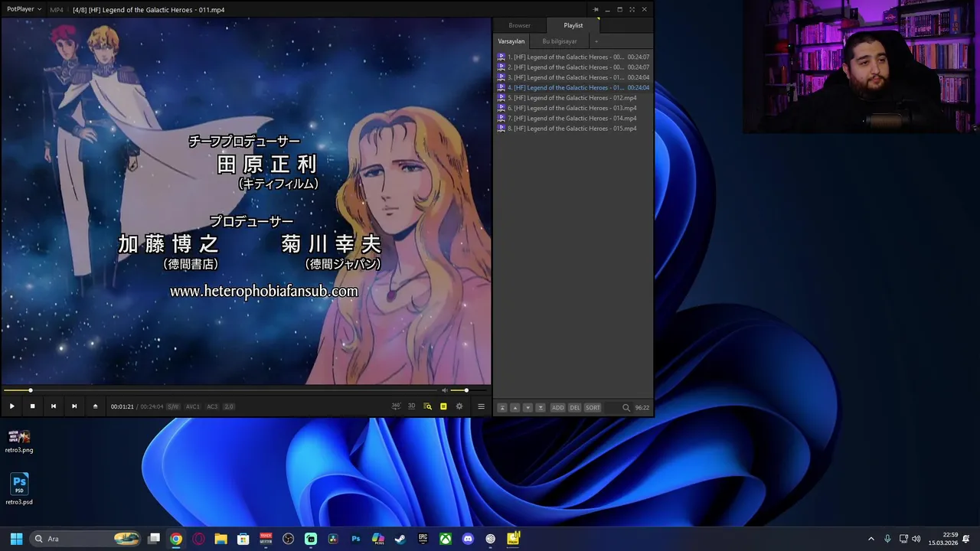Expand hidden system tray icons chevron

click(x=871, y=539)
